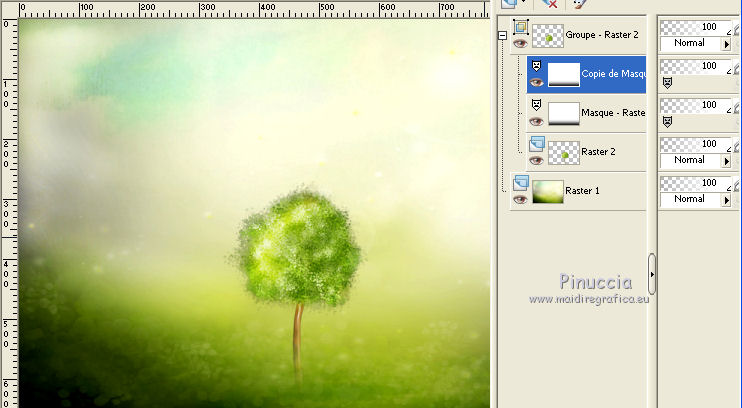Click the mask overlay icon in Masque - Raster row
The height and width of the screenshot is (408, 742).
(667, 122)
